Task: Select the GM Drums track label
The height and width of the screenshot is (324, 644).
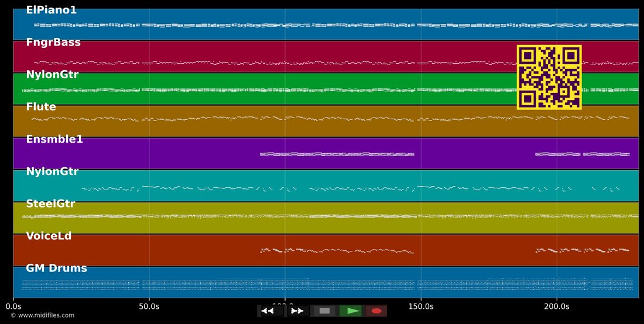Action: pos(57,268)
